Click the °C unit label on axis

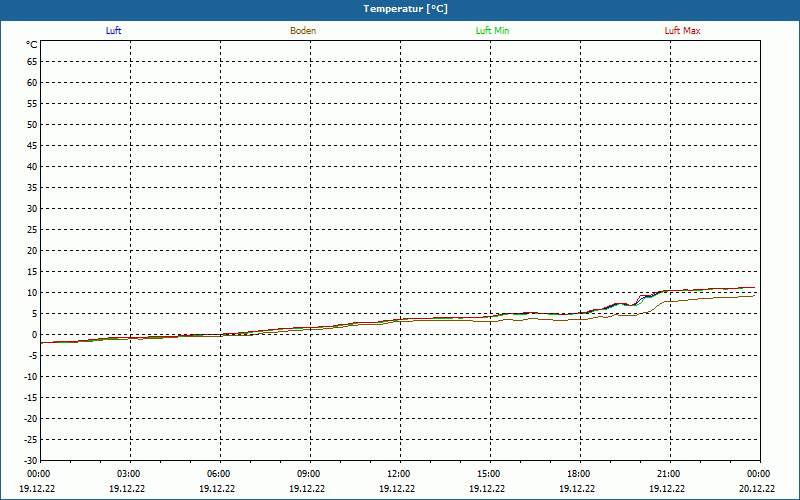click(32, 45)
